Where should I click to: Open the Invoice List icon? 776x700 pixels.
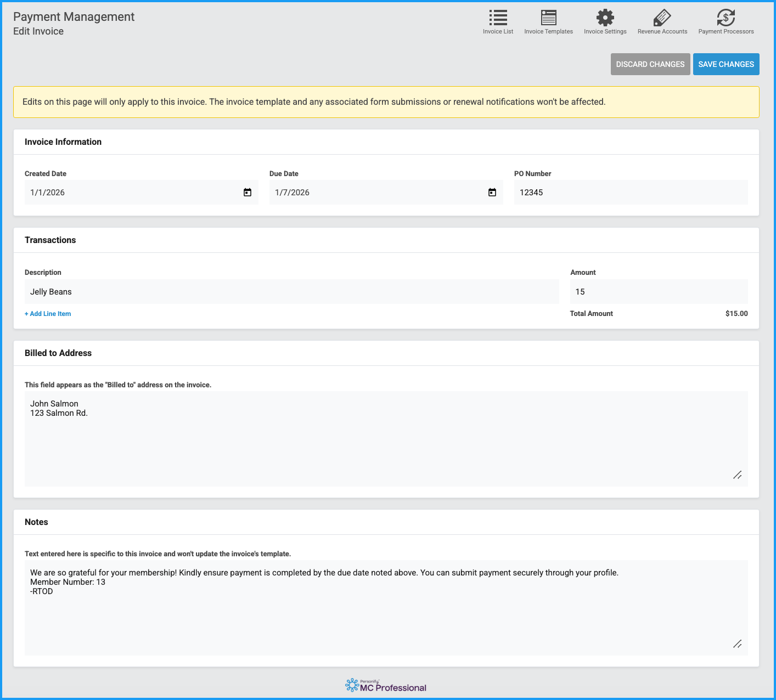(498, 18)
